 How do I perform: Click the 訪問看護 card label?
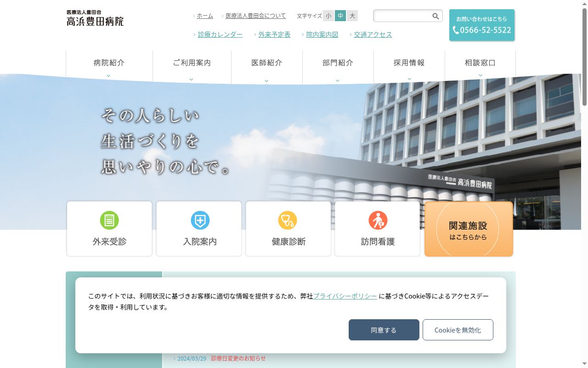coord(378,241)
